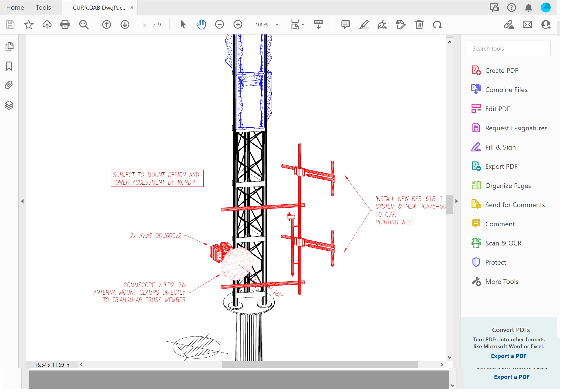Image resolution: width=563 pixels, height=392 pixels.
Task: Click the Selection arrow tool
Action: [183, 24]
